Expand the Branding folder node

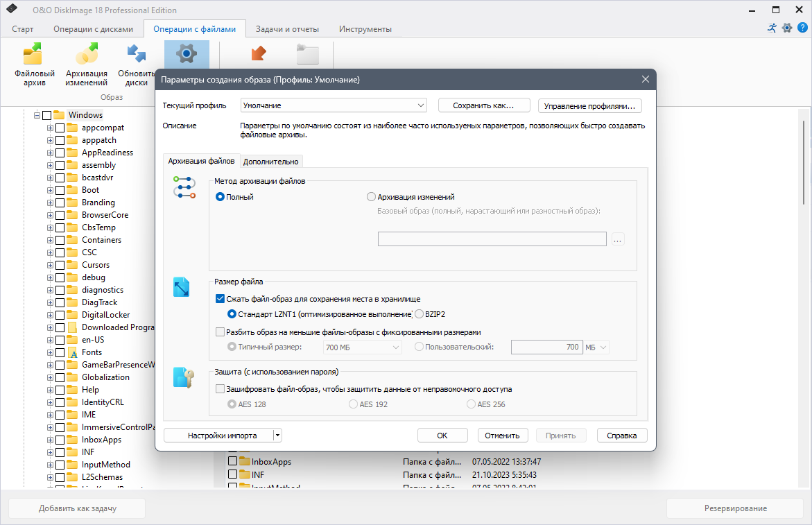50,203
